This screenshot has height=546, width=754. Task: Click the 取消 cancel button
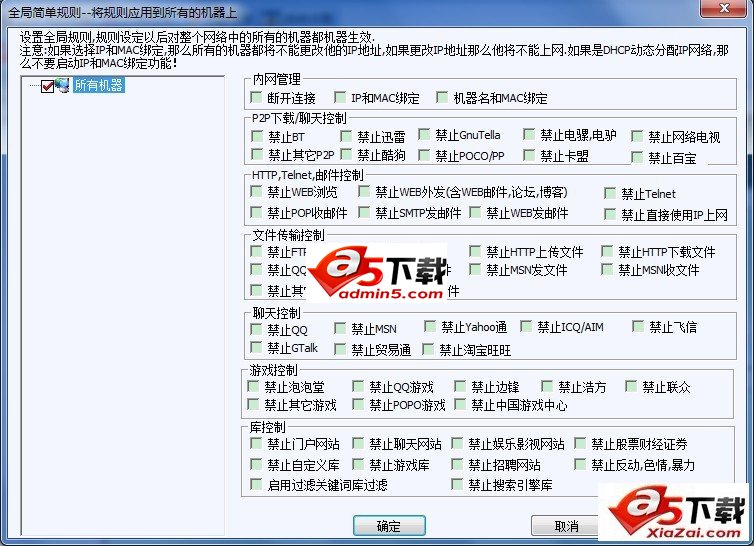pos(566,525)
